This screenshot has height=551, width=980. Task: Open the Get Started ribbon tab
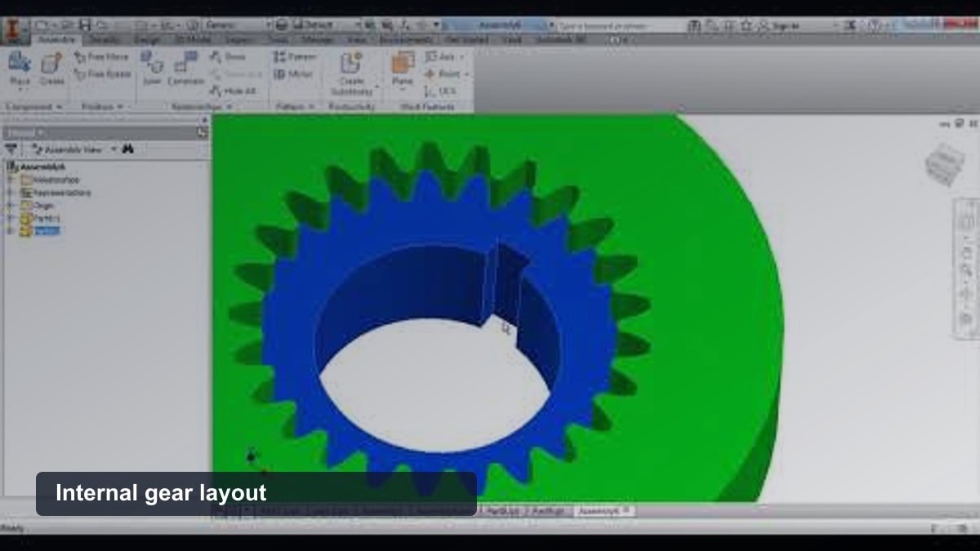click(467, 39)
